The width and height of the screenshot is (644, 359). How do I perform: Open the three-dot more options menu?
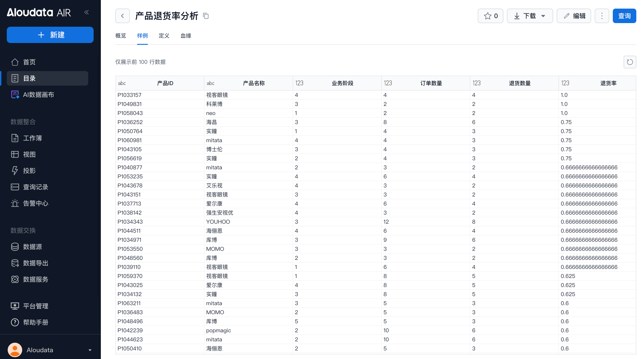point(602,16)
